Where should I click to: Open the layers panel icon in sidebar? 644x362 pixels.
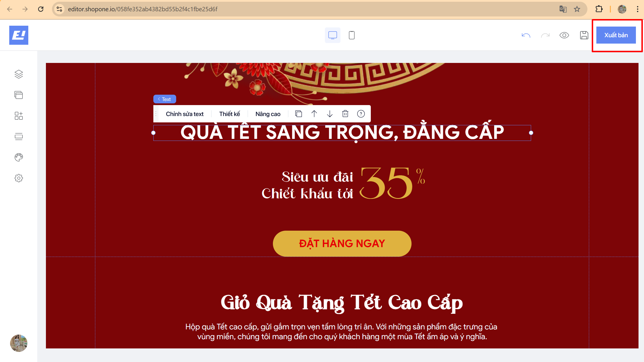point(19,74)
